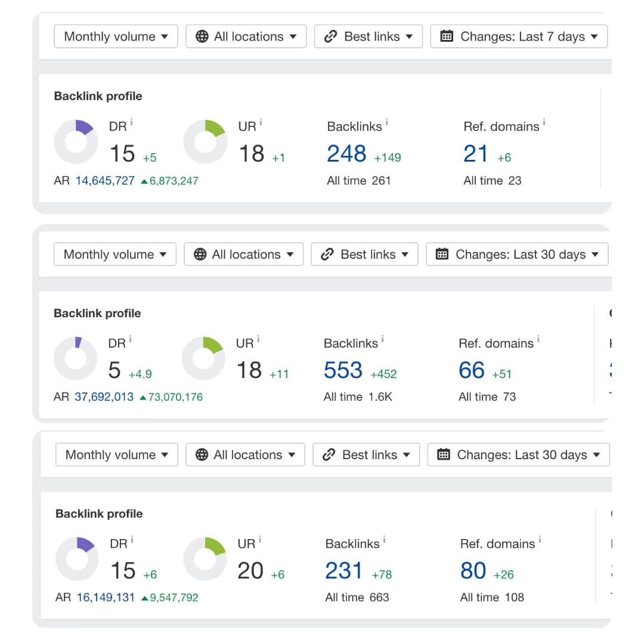
Task: Open Best links dropdown above the 553 backlinks panel
Action: click(x=365, y=254)
